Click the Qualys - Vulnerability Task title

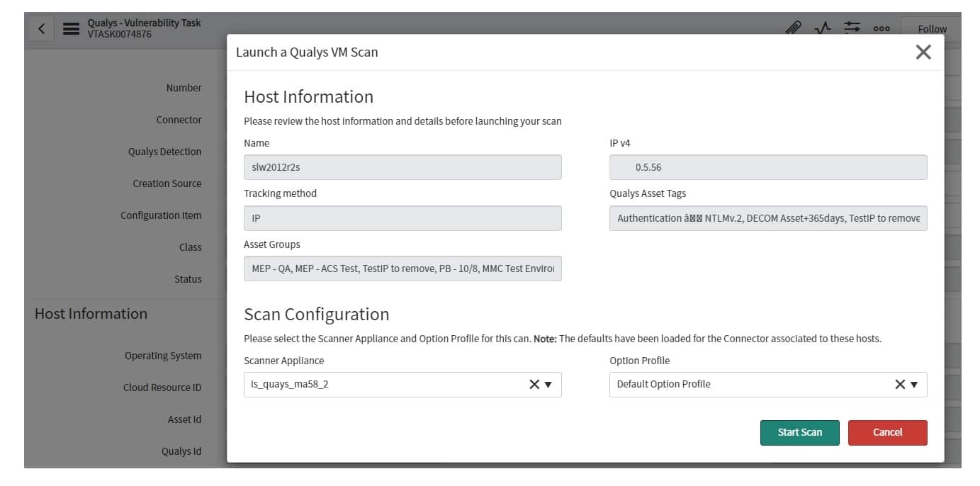coord(144,23)
